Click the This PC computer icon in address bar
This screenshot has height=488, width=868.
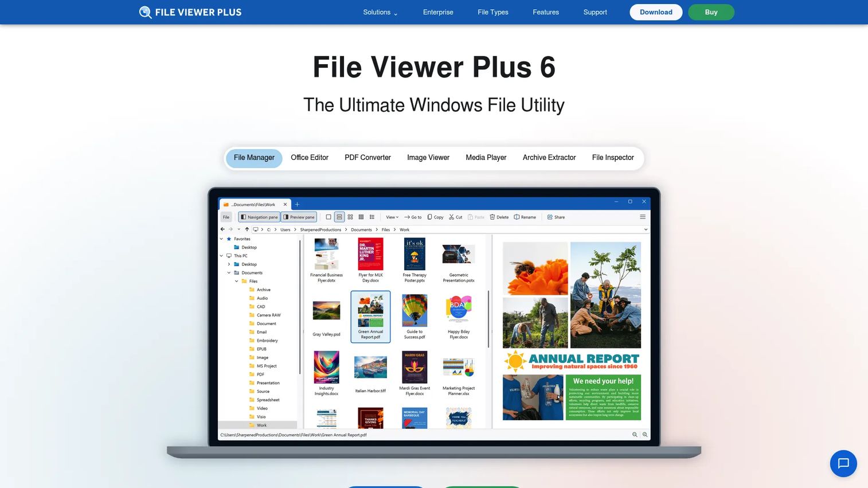click(255, 229)
